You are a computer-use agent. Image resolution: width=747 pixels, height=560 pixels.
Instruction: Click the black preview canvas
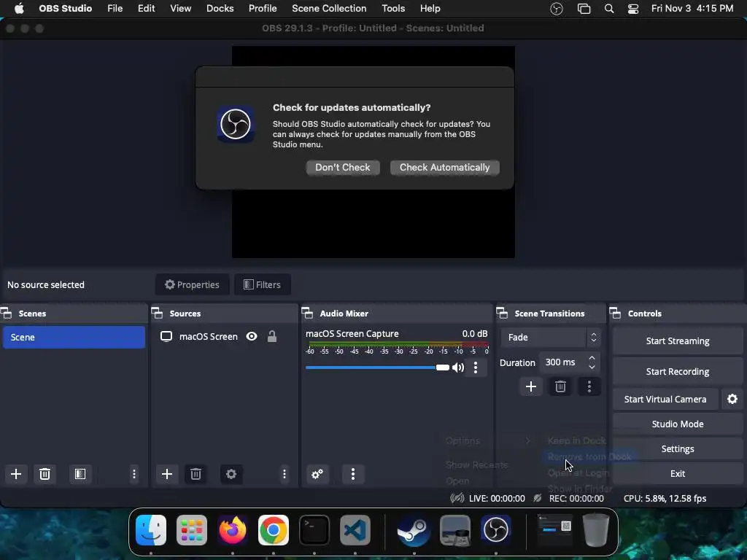(x=373, y=224)
